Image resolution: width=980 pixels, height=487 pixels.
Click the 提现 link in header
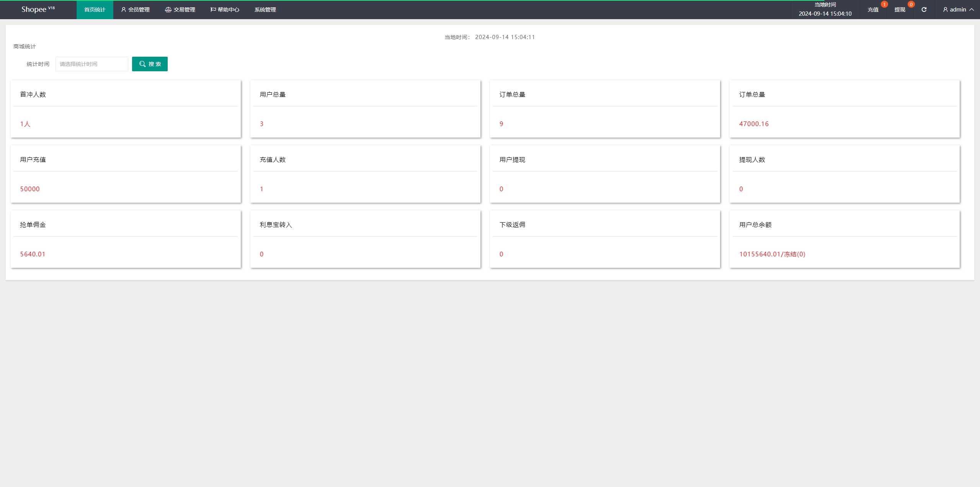(900, 10)
